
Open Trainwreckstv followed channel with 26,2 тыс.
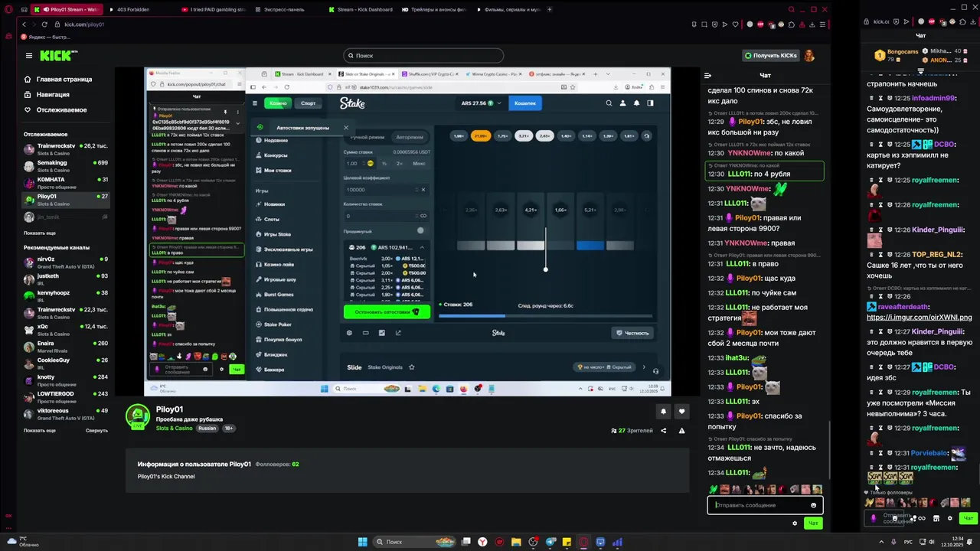tap(66, 148)
